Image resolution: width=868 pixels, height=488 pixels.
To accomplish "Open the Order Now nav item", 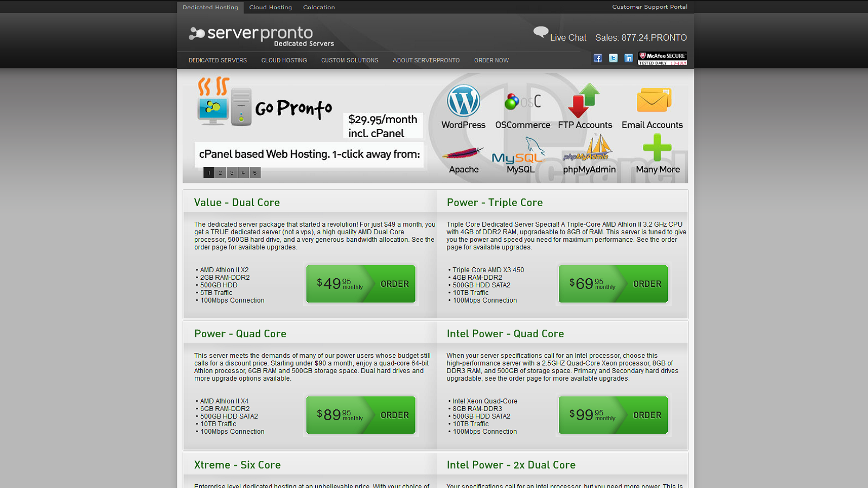I will coord(492,60).
